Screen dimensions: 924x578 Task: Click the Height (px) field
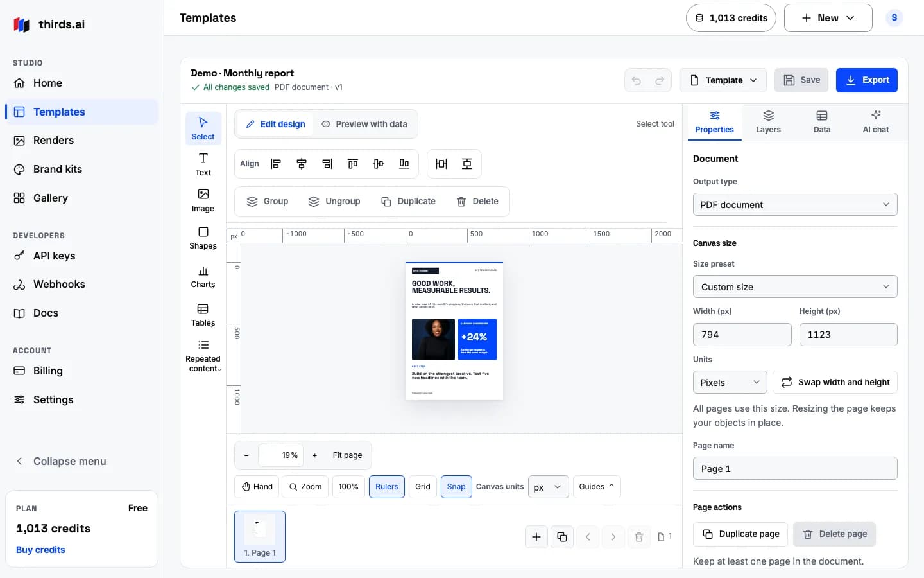[848, 335]
